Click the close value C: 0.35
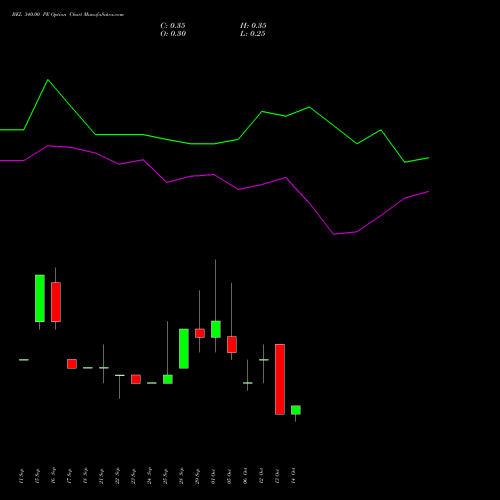The width and height of the screenshot is (500, 500). pyautogui.click(x=173, y=26)
